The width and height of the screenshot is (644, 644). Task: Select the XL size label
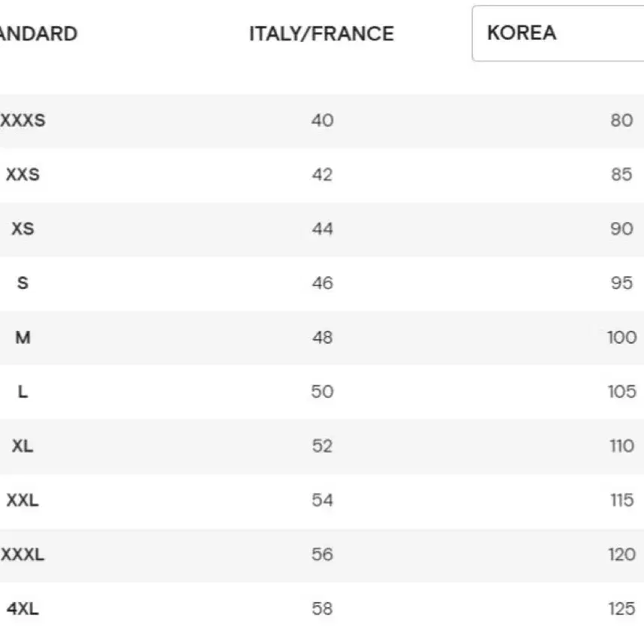pos(23,446)
